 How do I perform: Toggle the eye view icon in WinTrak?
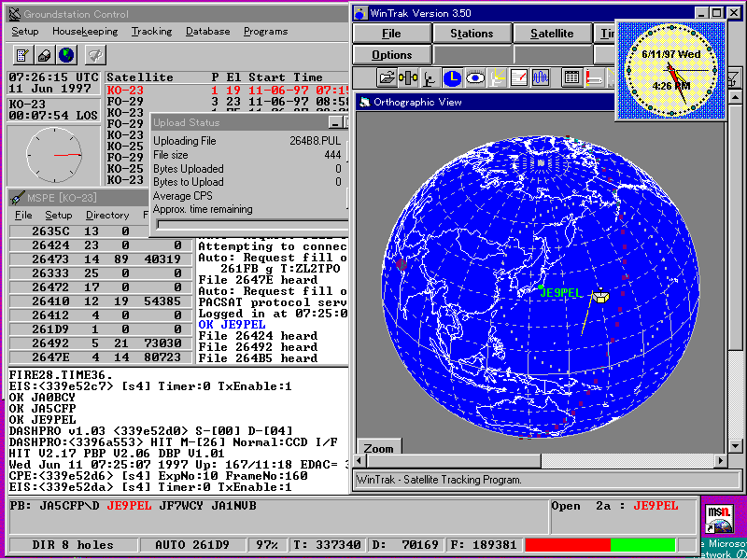474,77
